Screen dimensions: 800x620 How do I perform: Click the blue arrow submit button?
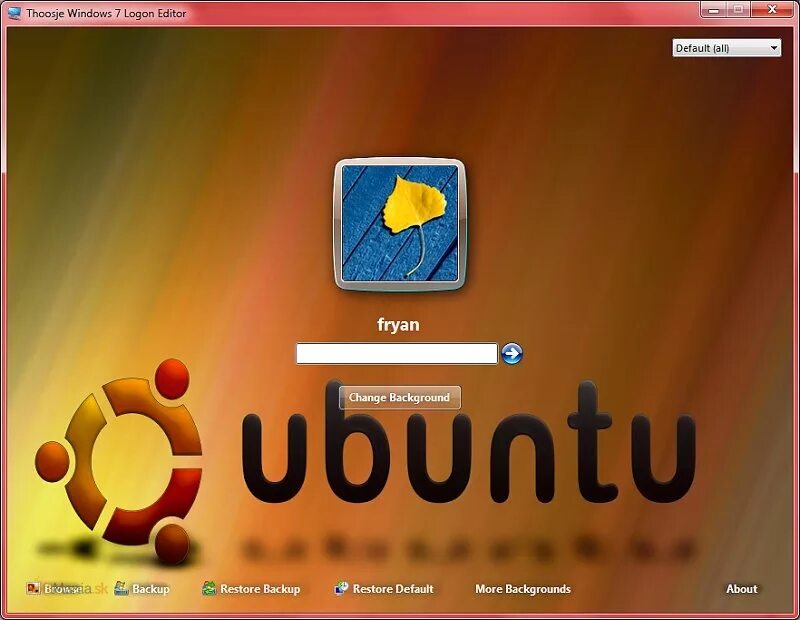click(x=512, y=353)
